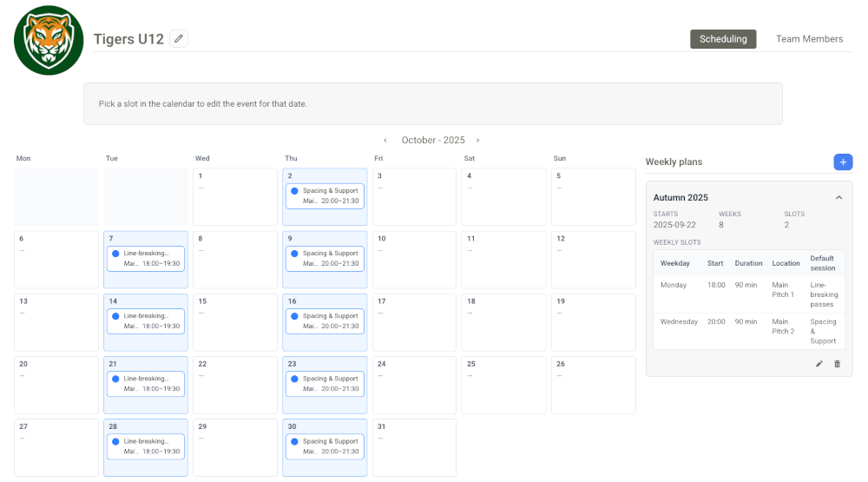Screen dimensions: 868x482
Task: Select the October 12 calendar cell
Action: click(x=594, y=260)
